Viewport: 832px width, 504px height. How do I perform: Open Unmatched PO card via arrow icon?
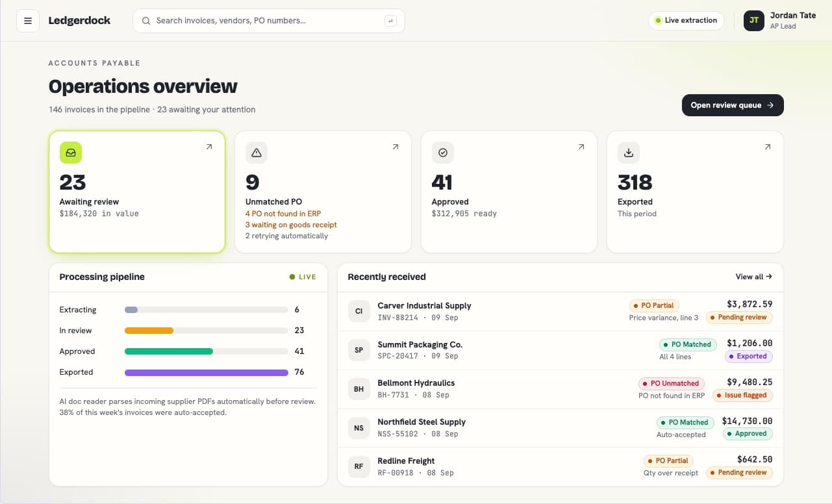tap(396, 147)
